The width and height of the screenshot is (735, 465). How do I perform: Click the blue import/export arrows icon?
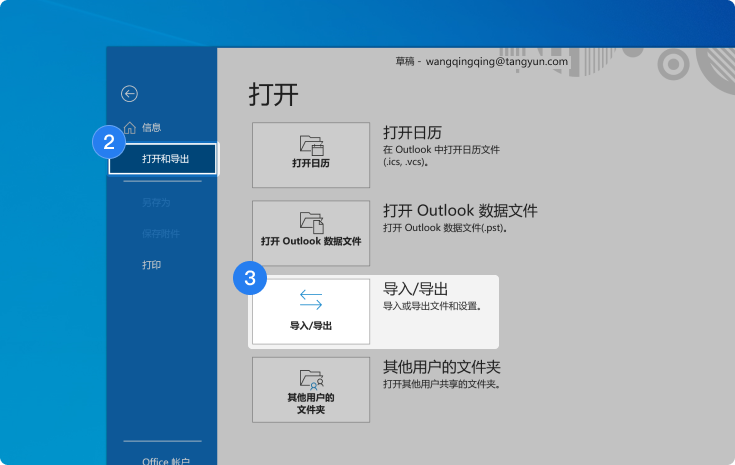(x=311, y=300)
